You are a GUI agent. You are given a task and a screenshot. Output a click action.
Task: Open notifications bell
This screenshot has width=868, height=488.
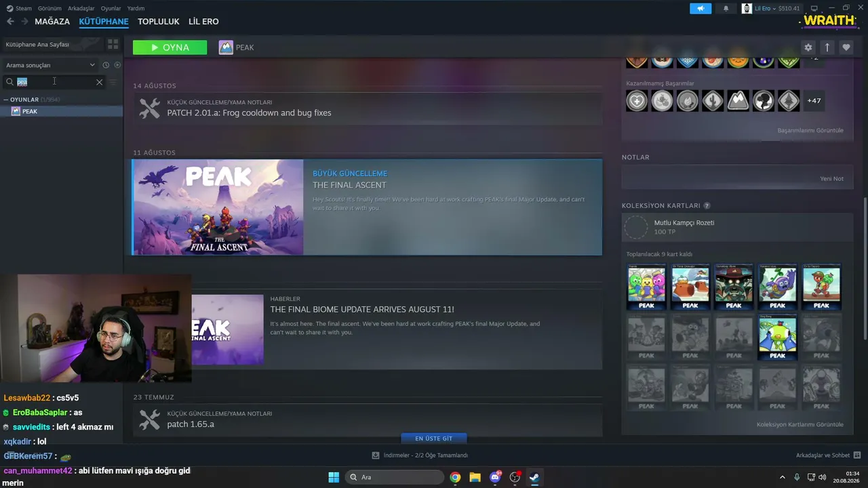(726, 8)
